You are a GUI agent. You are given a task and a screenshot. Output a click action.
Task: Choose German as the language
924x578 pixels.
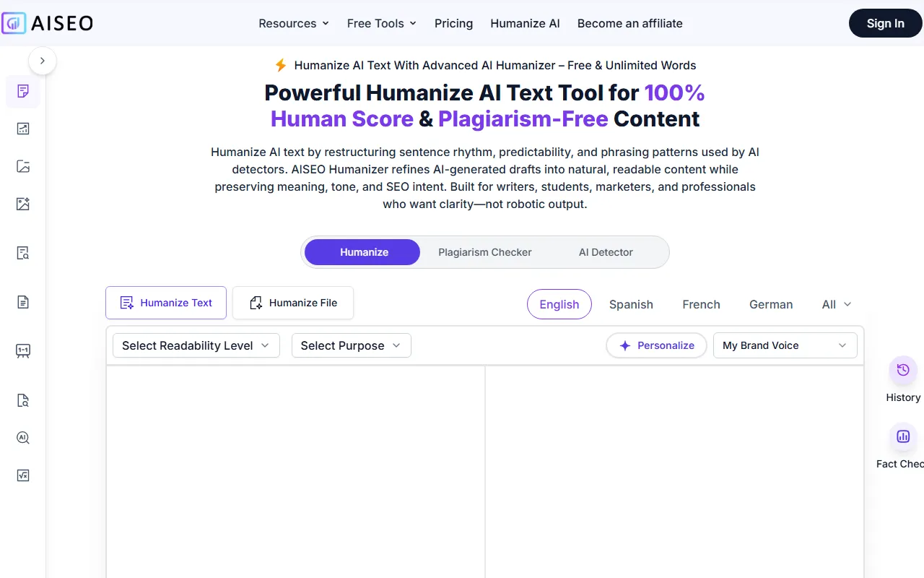pos(770,304)
